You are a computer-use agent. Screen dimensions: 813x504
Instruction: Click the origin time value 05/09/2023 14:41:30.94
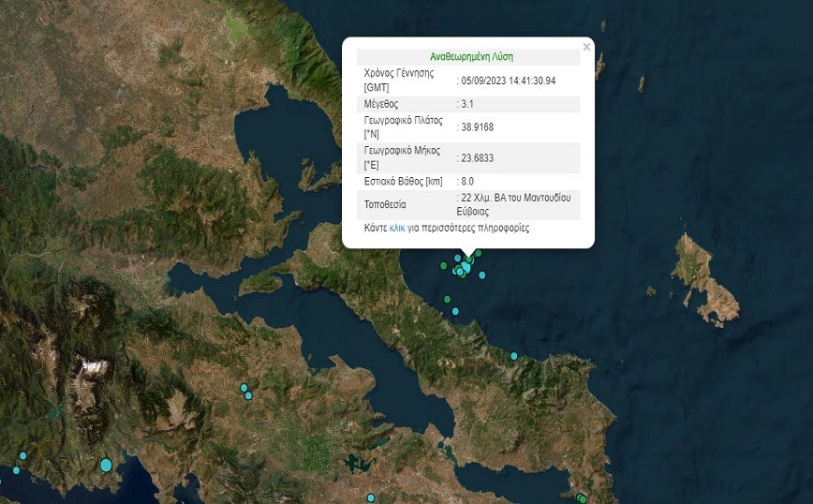(x=509, y=81)
